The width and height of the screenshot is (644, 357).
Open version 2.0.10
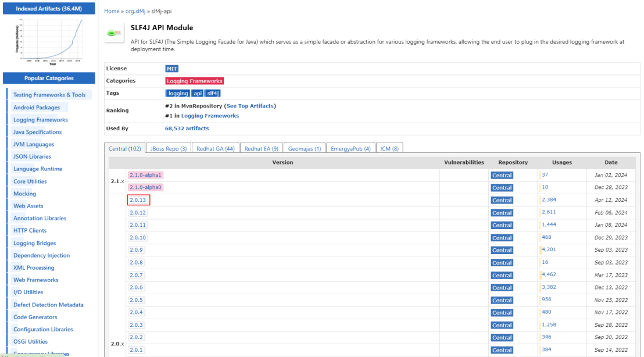point(138,237)
